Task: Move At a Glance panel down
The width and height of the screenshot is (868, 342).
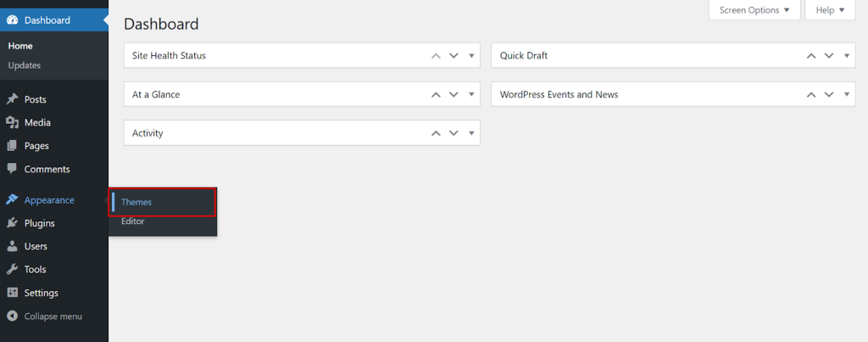Action: tap(453, 94)
